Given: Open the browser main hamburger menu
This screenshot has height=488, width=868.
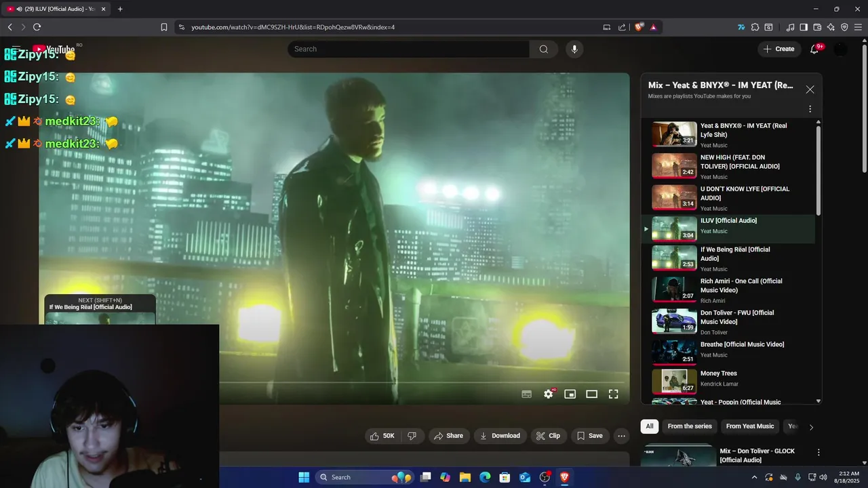Looking at the screenshot, I should 858,27.
